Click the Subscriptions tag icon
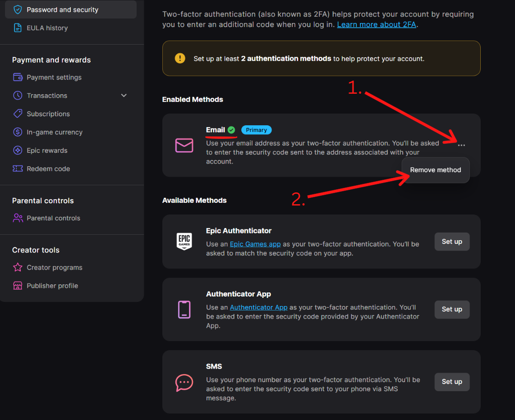This screenshot has width=515, height=420. click(18, 114)
